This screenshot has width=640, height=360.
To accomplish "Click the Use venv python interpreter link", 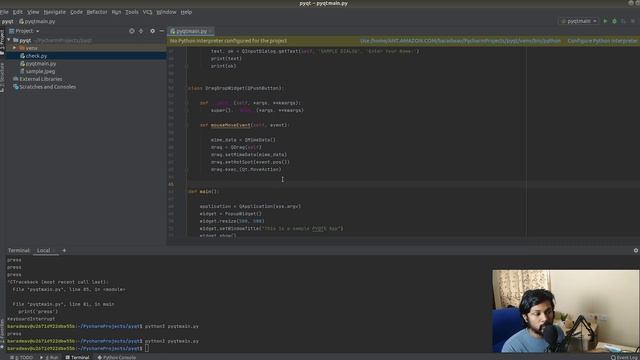I will tap(460, 41).
